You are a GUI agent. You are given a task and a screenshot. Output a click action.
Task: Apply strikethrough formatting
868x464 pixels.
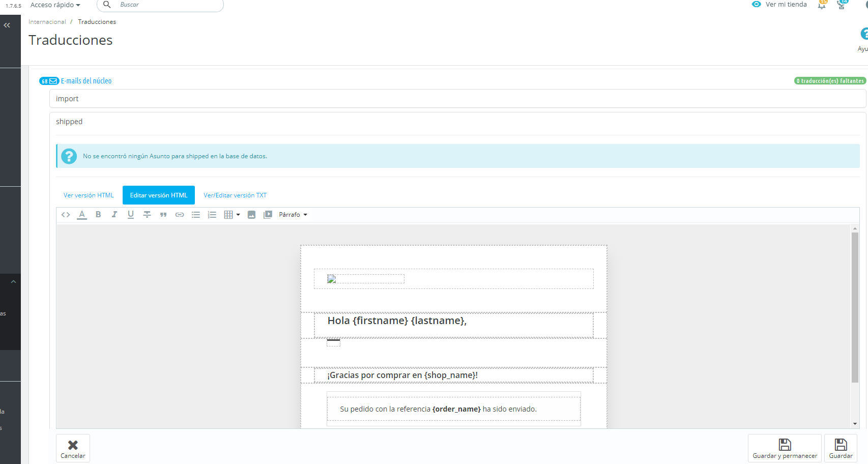tap(147, 215)
